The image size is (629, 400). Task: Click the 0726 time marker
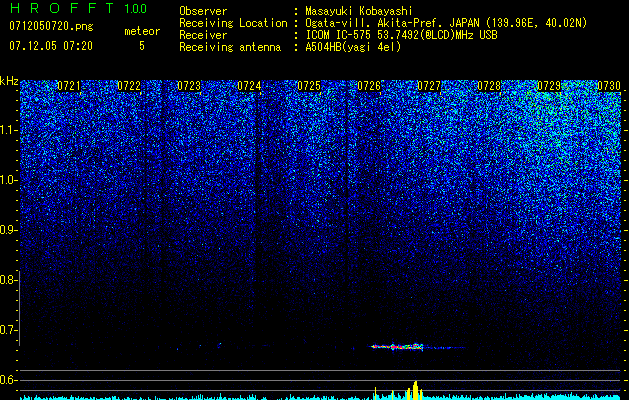click(x=369, y=86)
